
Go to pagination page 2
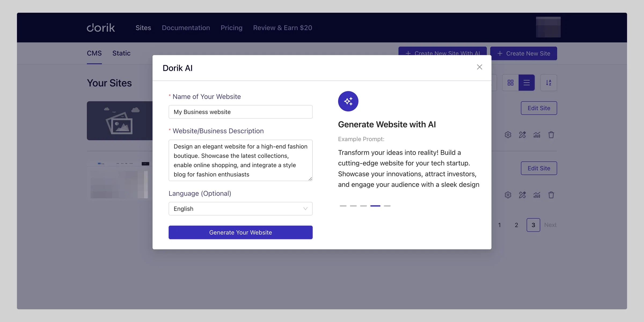tap(516, 225)
